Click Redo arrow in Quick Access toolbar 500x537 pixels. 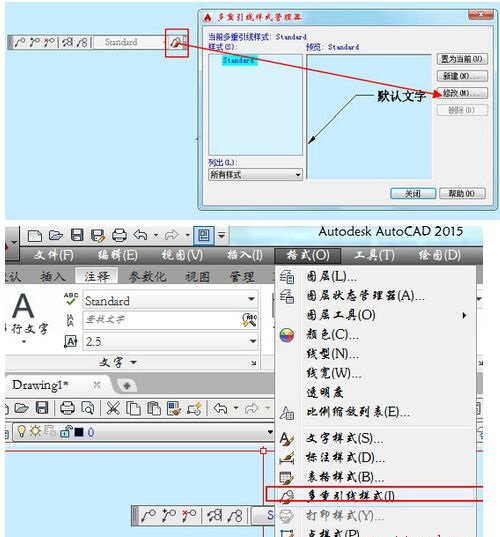point(172,235)
